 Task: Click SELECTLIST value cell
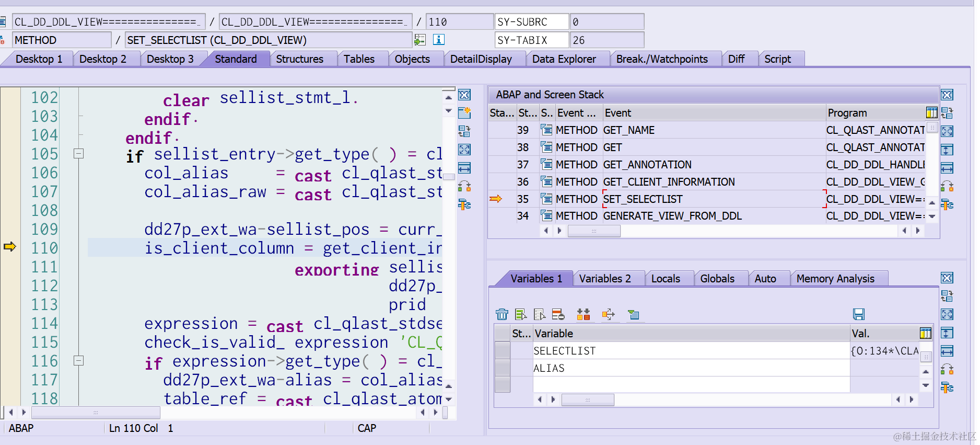point(884,351)
